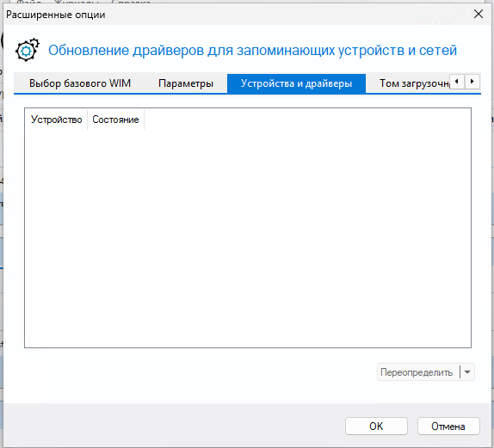Click the Расширенные опции title bar
This screenshot has width=494, height=448.
point(237,15)
